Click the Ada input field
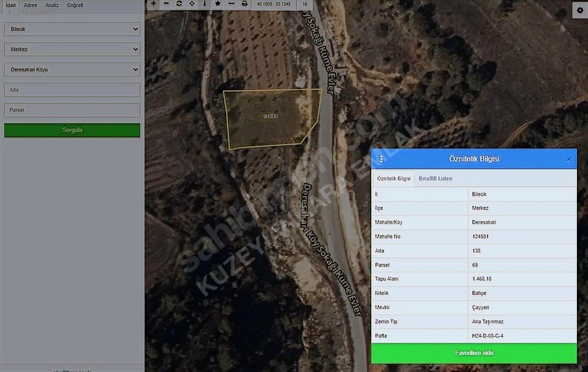Screen dimensions: 588x372 coord(72,90)
